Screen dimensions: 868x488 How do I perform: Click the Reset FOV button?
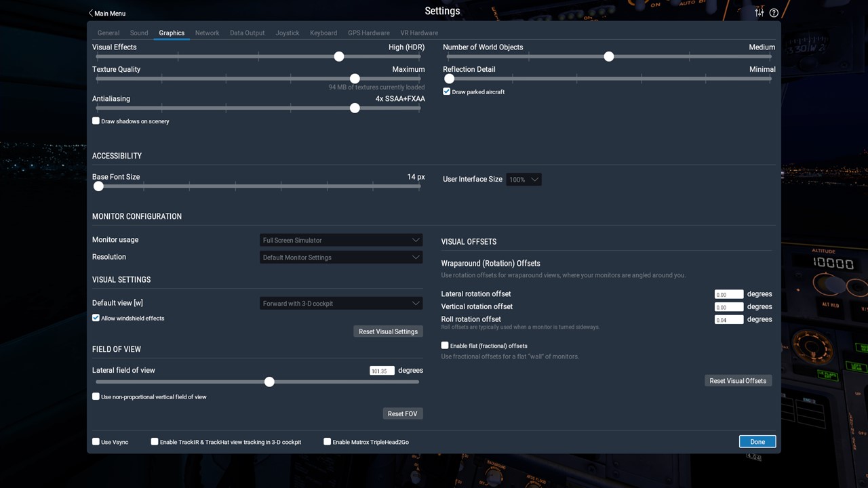(402, 413)
